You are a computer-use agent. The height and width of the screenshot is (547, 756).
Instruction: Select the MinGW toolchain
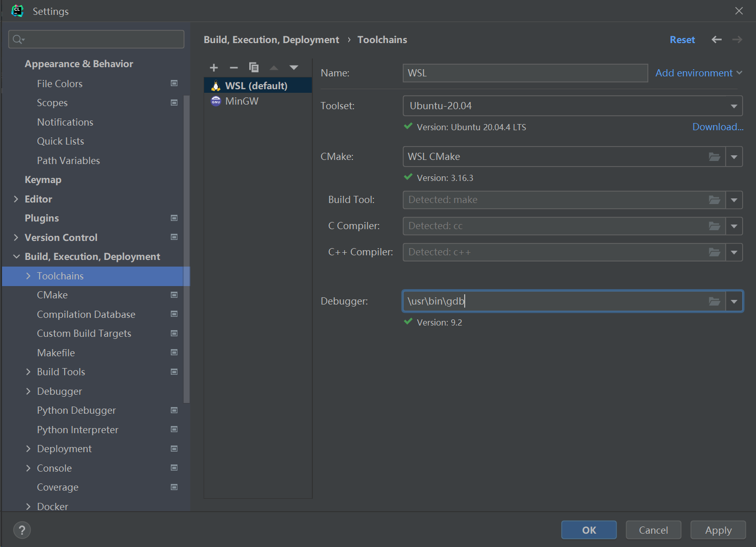pyautogui.click(x=258, y=101)
